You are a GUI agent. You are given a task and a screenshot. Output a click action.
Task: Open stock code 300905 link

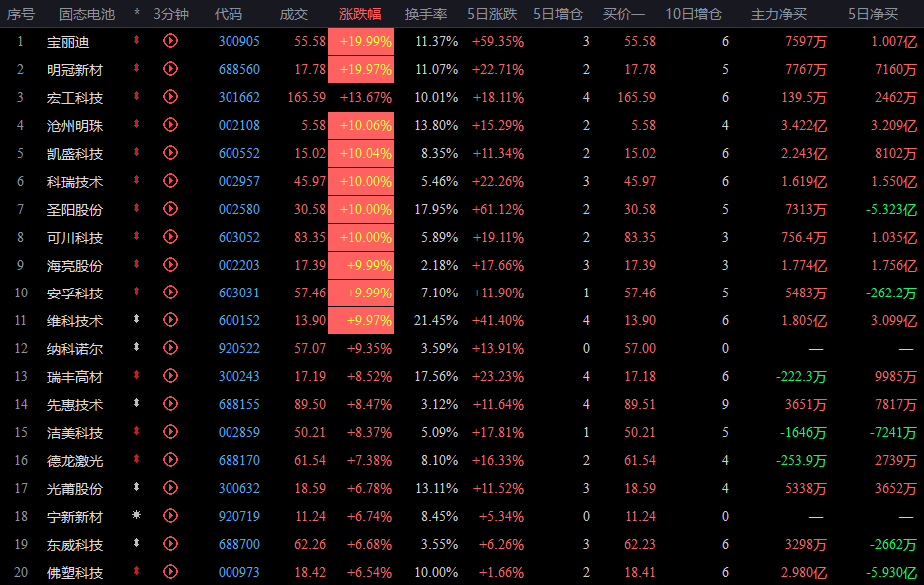pyautogui.click(x=238, y=41)
